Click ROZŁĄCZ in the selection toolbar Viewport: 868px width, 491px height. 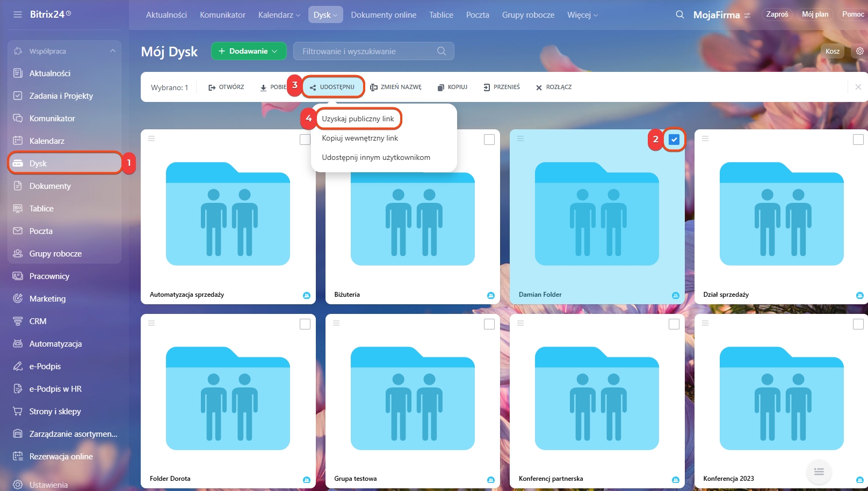(554, 87)
